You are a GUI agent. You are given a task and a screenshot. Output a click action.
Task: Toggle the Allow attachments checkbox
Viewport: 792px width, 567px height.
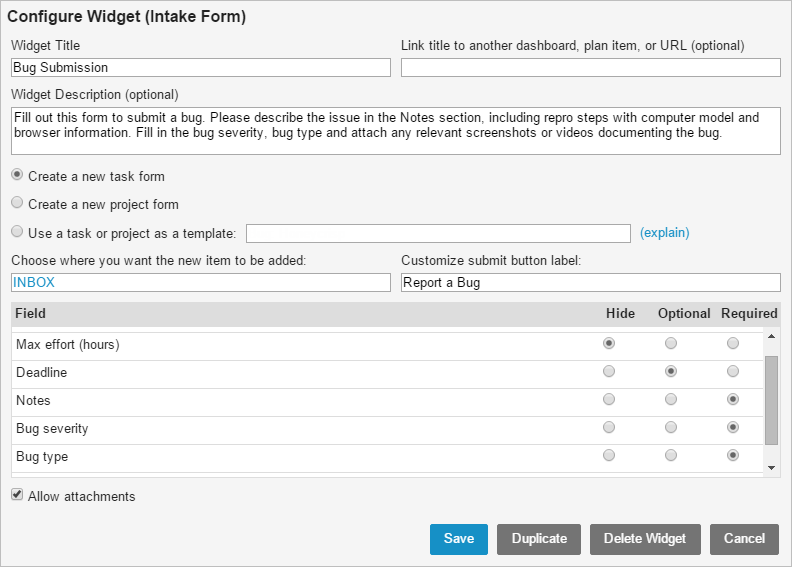pyautogui.click(x=17, y=495)
